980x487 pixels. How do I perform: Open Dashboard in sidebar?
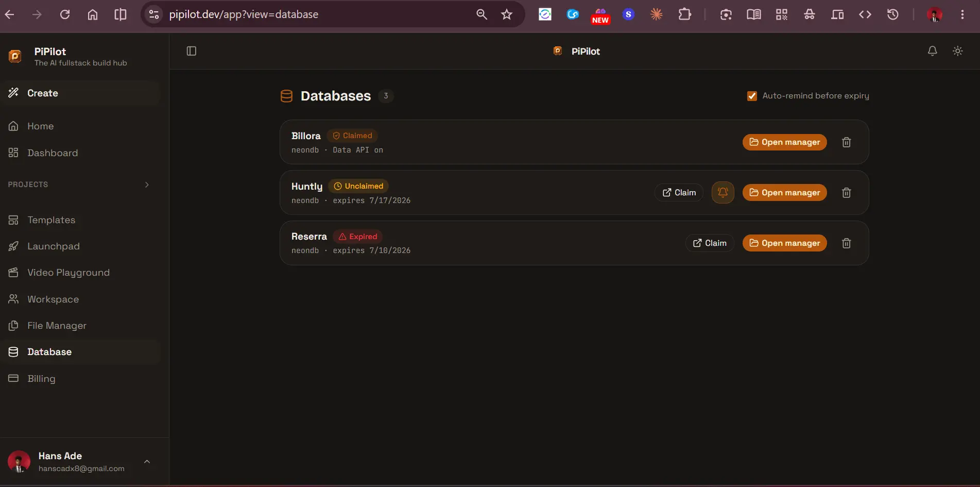tap(80, 153)
